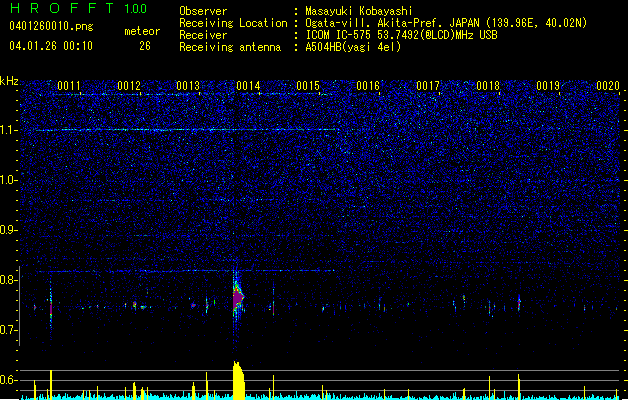
Task: Click time marker 0012
Action: [x=129, y=85]
